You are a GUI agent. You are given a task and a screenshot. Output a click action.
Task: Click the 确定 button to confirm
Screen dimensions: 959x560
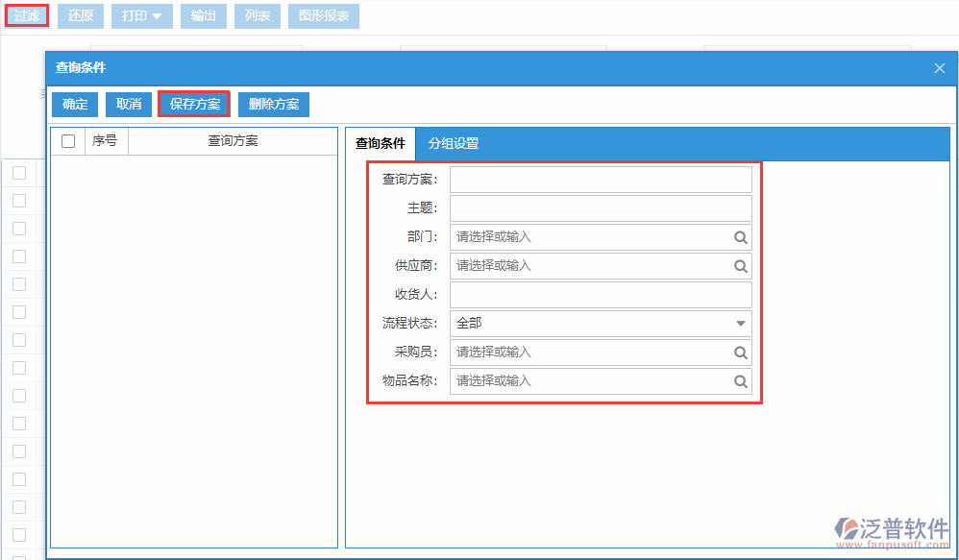[x=74, y=104]
